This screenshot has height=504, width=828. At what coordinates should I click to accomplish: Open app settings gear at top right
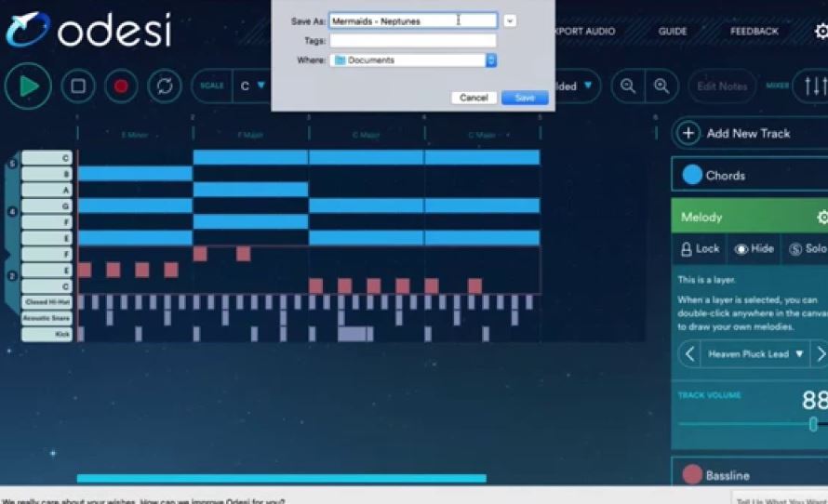click(x=821, y=31)
